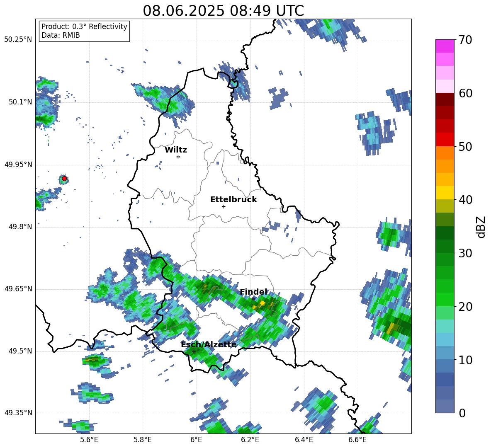The image size is (491, 448).
Task: Click the 0 tick on colorbar
Action: click(x=462, y=413)
